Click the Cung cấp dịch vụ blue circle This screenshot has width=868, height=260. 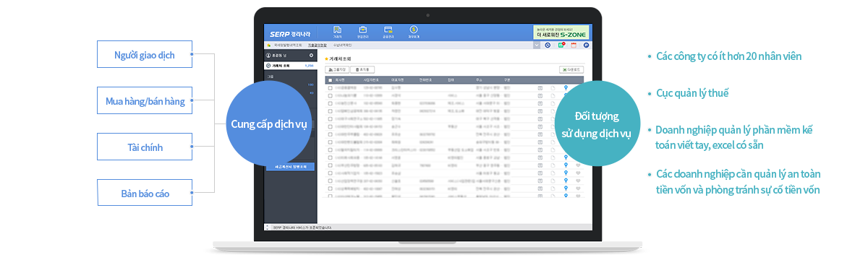pos(268,123)
